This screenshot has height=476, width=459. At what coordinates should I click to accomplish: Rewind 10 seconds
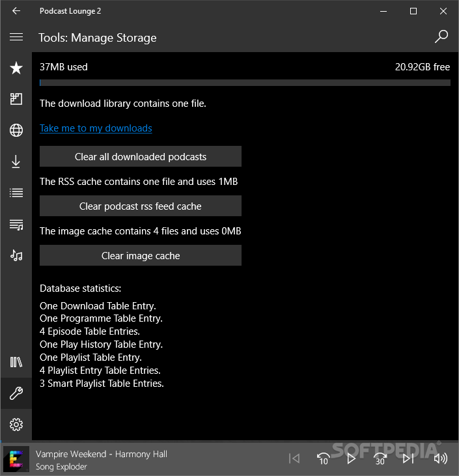[x=323, y=458]
